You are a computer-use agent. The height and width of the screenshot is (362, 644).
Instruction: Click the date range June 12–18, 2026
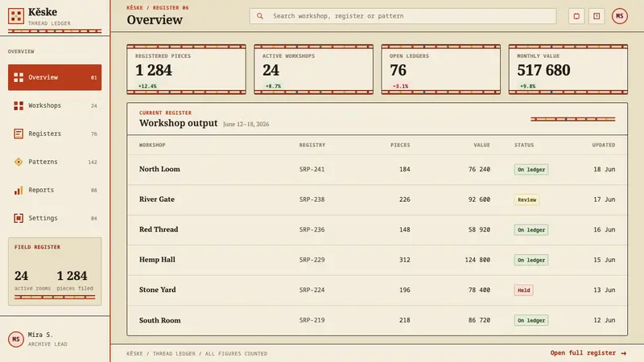pyautogui.click(x=246, y=124)
